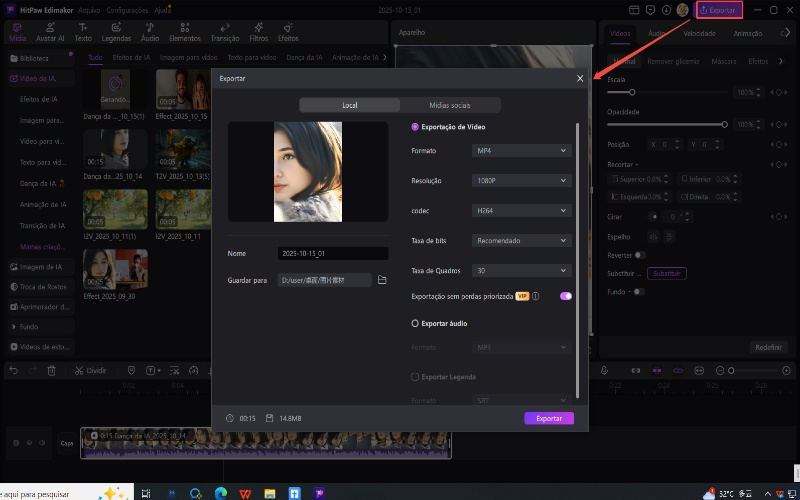Switch to the Mídias sociais tab
Image resolution: width=800 pixels, height=500 pixels.
(x=450, y=105)
